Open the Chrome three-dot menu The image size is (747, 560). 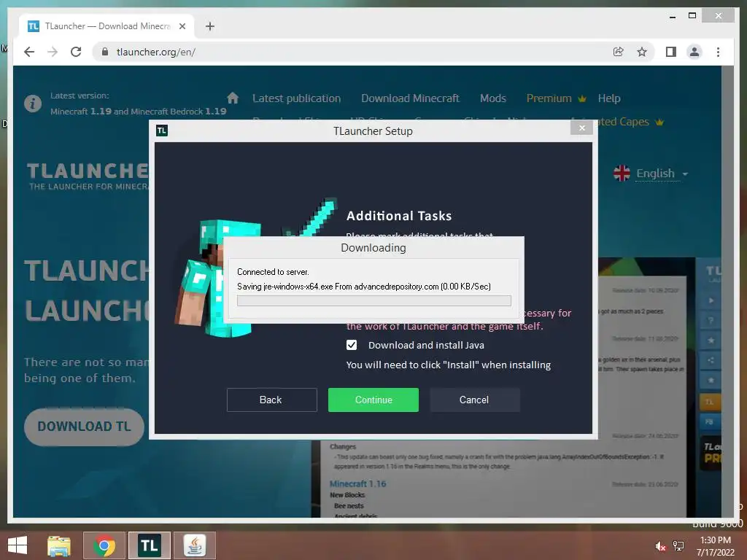point(718,52)
